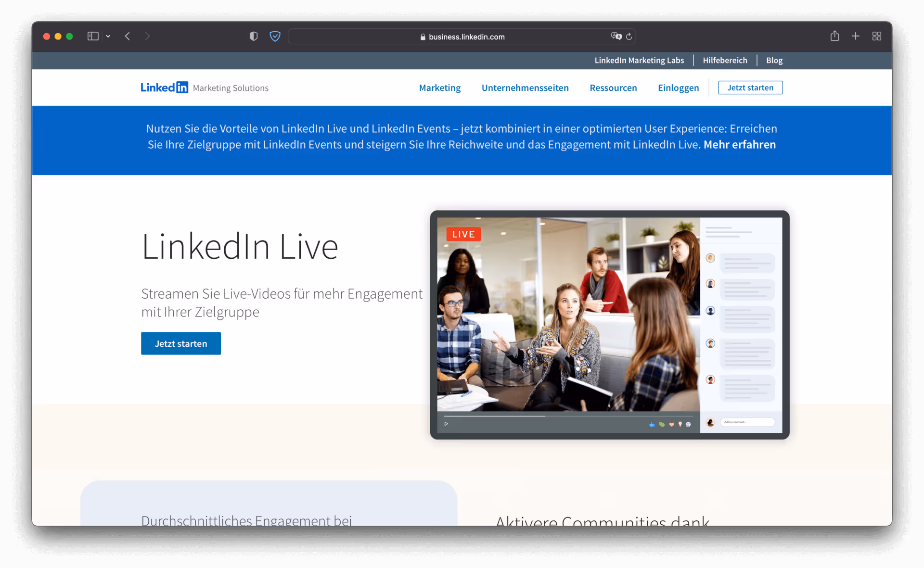Click the reaction emoji icons under the video

click(670, 424)
